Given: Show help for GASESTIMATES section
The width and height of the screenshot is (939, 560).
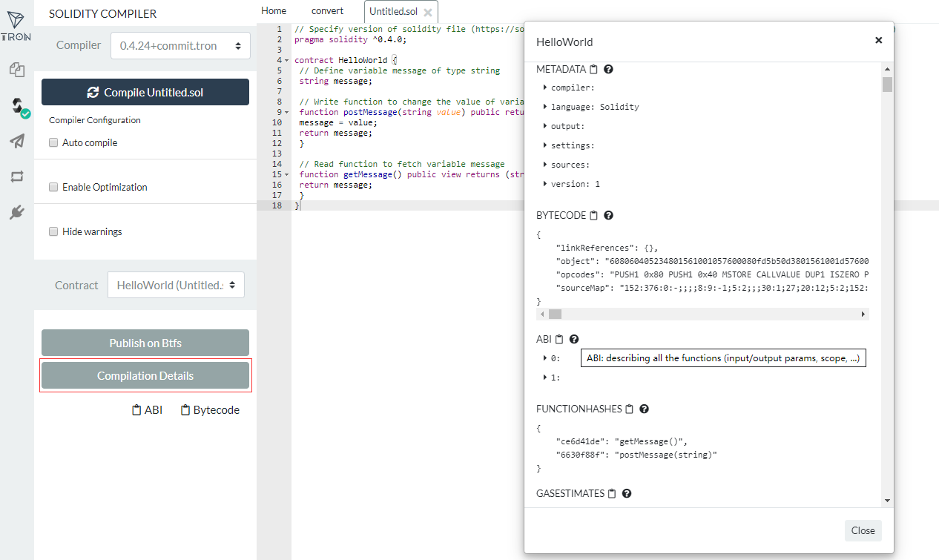Looking at the screenshot, I should pyautogui.click(x=627, y=494).
